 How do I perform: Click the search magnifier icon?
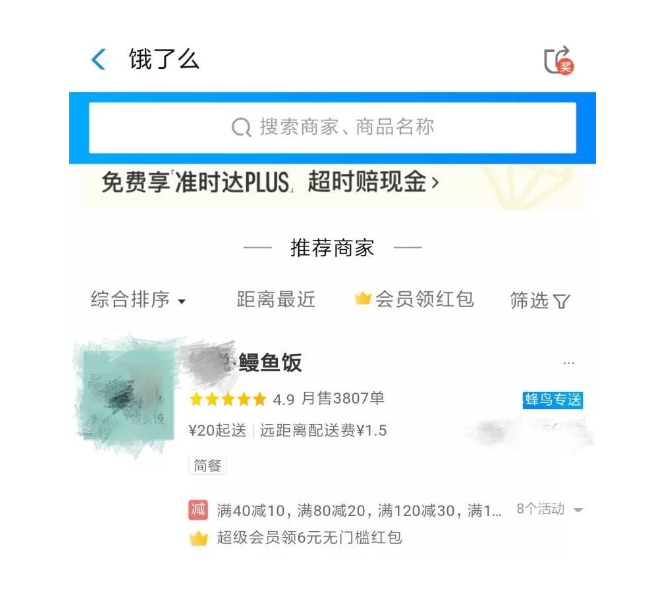click(241, 127)
